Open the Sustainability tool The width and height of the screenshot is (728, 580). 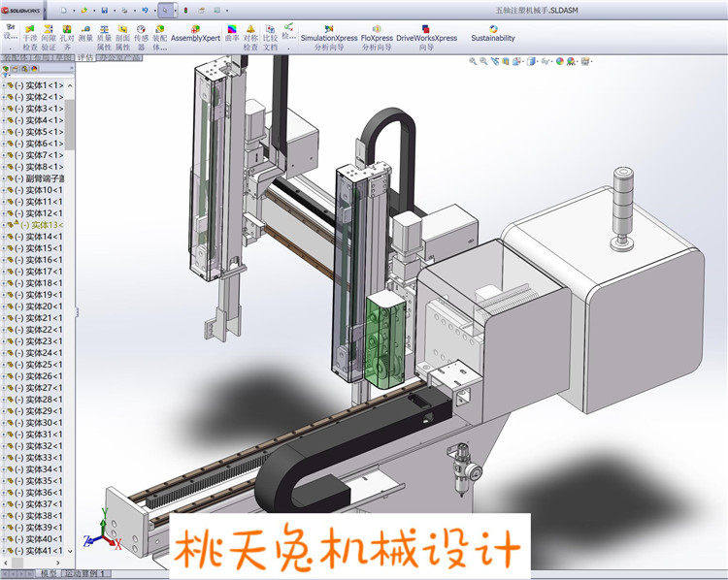tap(493, 33)
